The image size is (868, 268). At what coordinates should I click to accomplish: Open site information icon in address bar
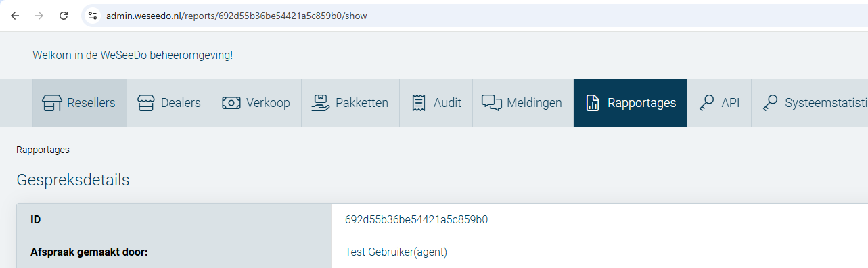[93, 16]
